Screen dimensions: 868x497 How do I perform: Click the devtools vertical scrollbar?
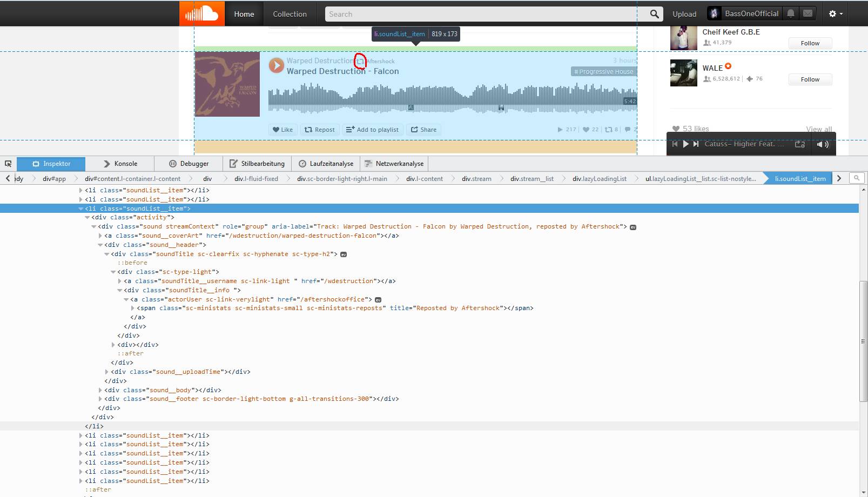click(863, 341)
